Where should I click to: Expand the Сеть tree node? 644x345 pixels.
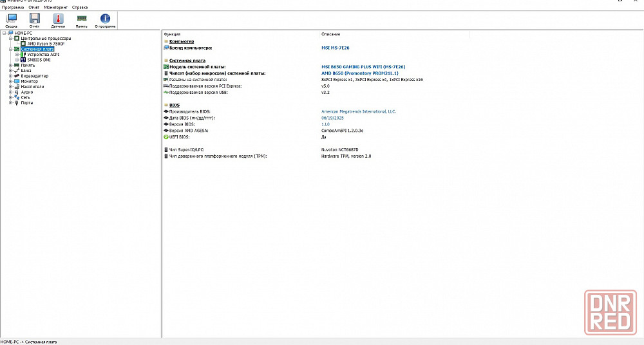click(11, 97)
